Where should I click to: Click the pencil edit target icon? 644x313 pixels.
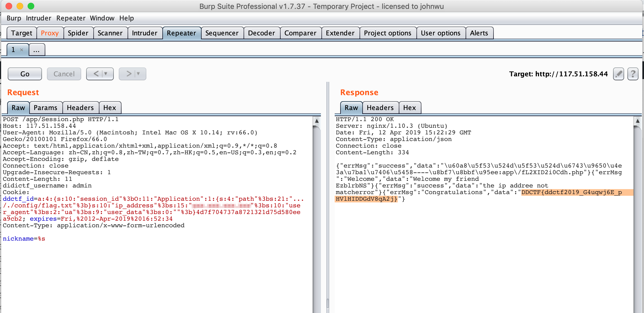click(618, 74)
